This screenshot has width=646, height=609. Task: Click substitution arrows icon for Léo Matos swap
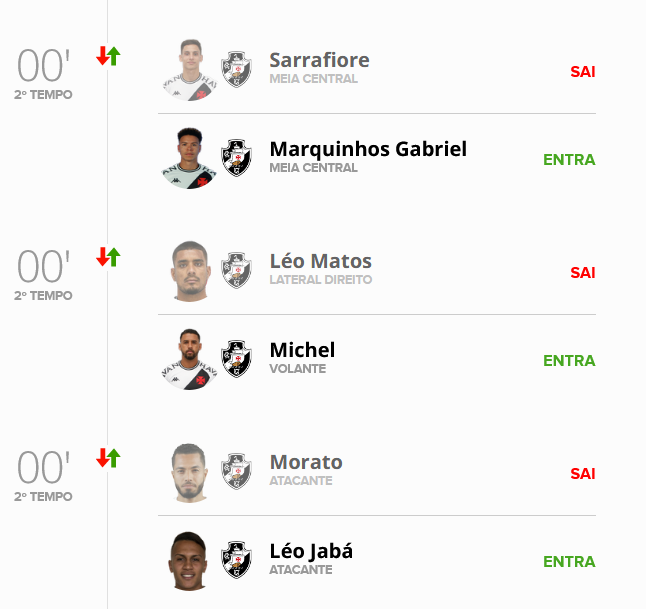(108, 257)
